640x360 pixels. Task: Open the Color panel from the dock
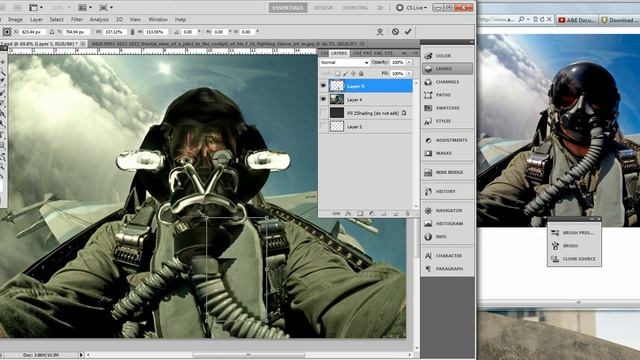447,56
